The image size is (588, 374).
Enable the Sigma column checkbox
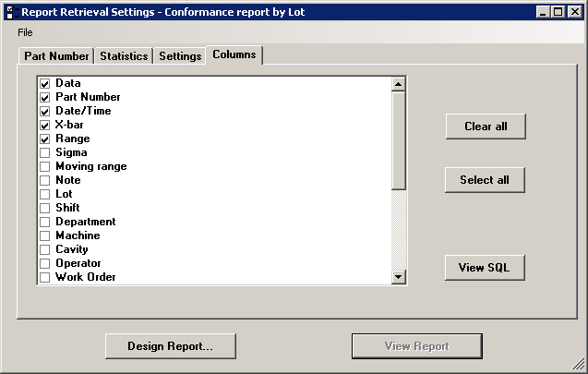coord(44,152)
